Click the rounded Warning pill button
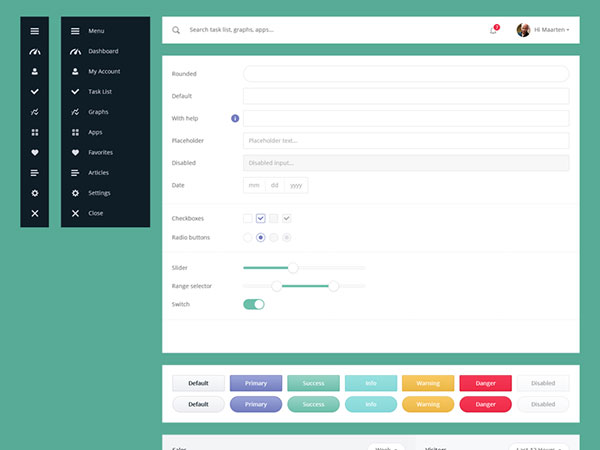This screenshot has height=450, width=600. pyautogui.click(x=428, y=404)
